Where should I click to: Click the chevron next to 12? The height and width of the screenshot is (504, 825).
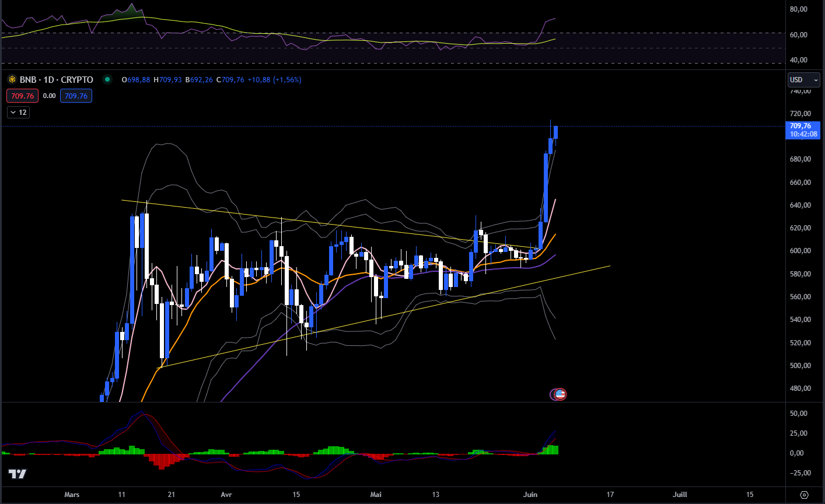[12, 112]
